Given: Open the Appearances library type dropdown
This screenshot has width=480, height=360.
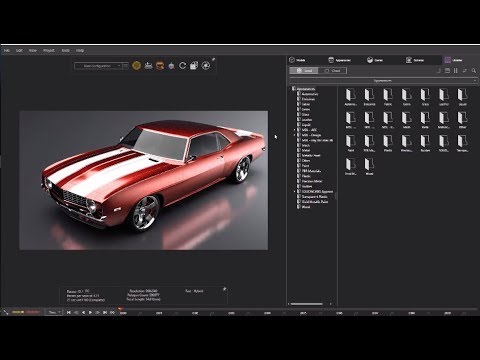Looking at the screenshot, I should pyautogui.click(x=383, y=81).
